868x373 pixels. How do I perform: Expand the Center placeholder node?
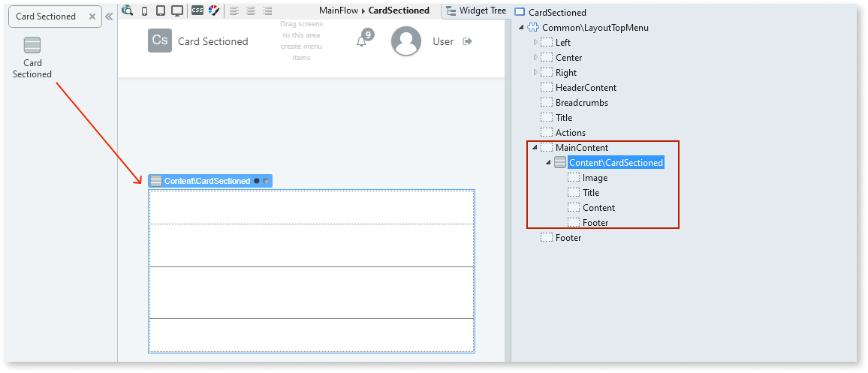(535, 58)
